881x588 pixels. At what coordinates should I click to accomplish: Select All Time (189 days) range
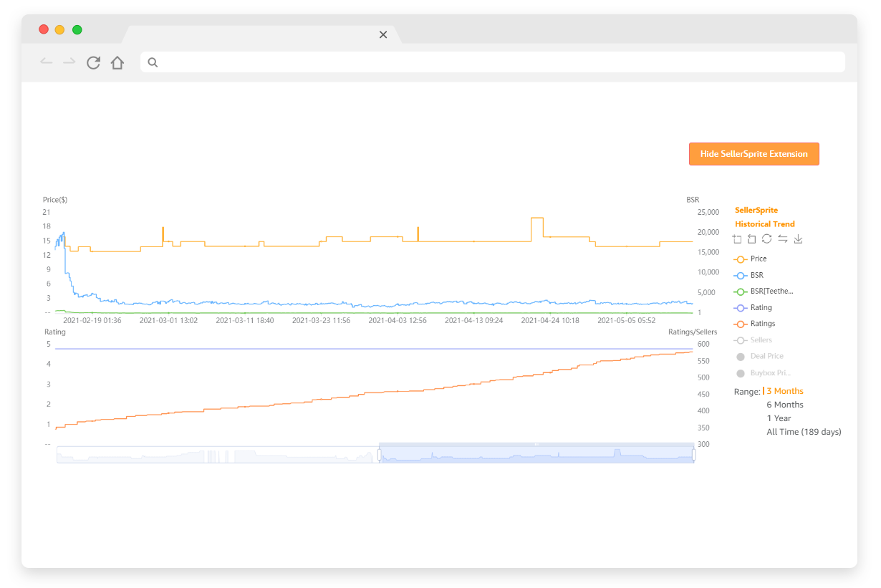804,432
